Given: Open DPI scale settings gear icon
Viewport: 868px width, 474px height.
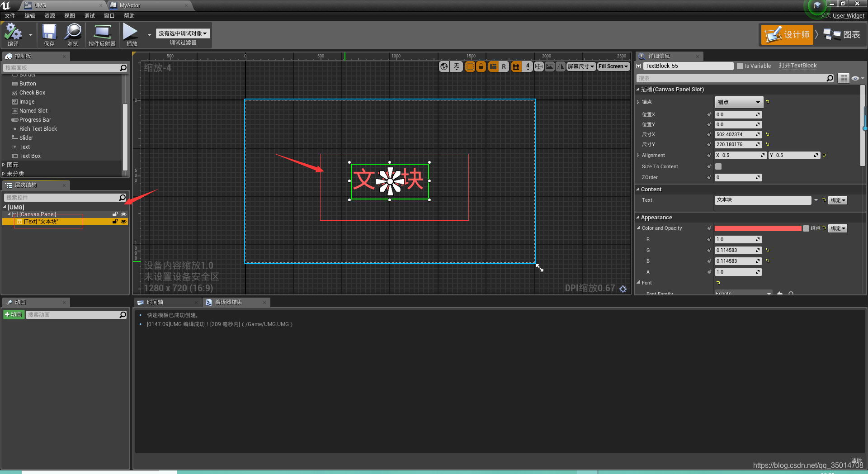Looking at the screenshot, I should [623, 289].
